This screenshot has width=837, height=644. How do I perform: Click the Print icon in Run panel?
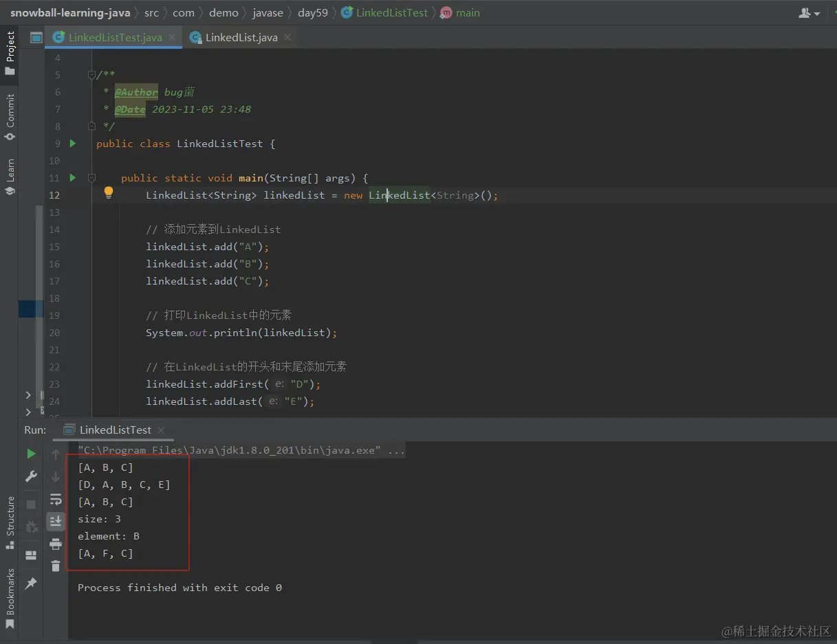(x=56, y=544)
